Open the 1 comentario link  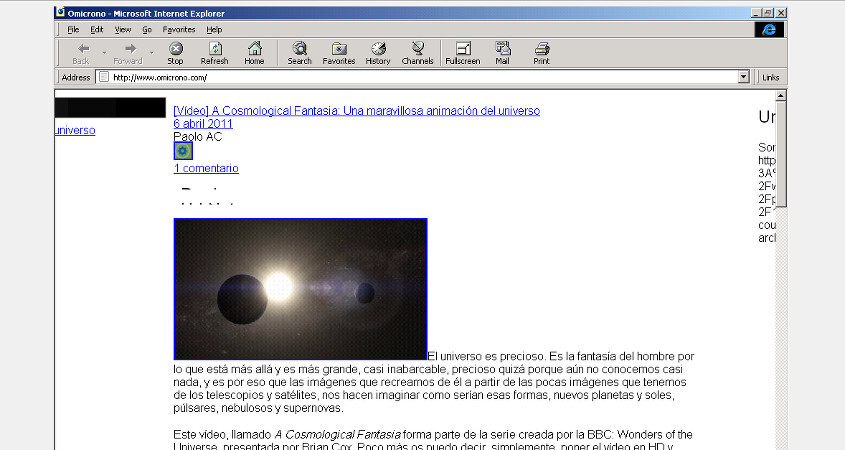[206, 168]
